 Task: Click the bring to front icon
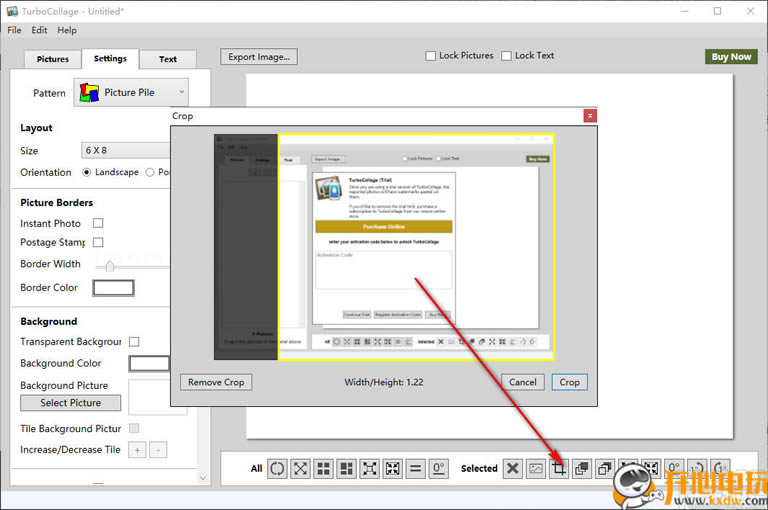pos(582,468)
